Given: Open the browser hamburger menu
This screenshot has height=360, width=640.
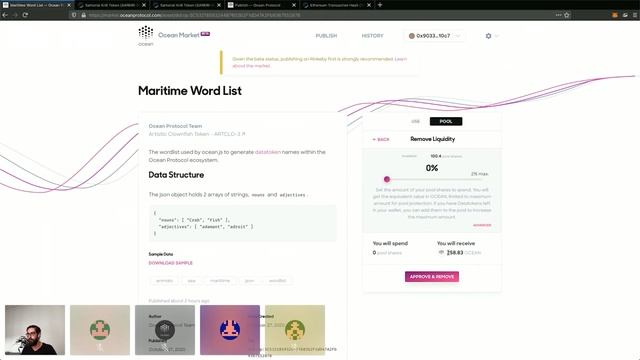Looking at the screenshot, I should click(635, 15).
